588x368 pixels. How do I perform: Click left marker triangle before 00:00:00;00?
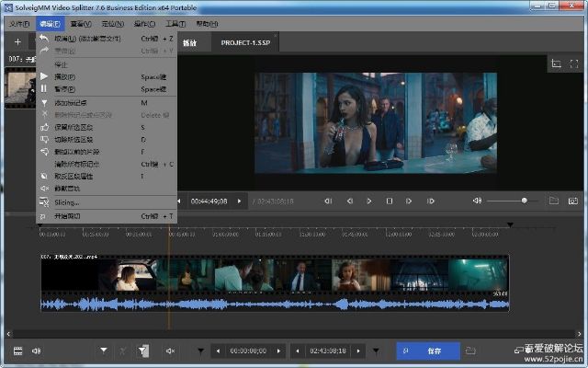(x=201, y=351)
